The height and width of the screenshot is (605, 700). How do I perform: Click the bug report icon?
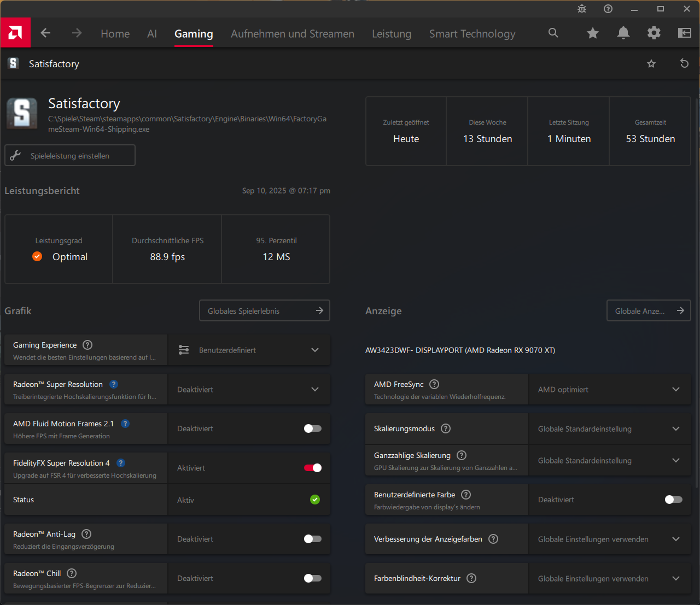tap(582, 9)
